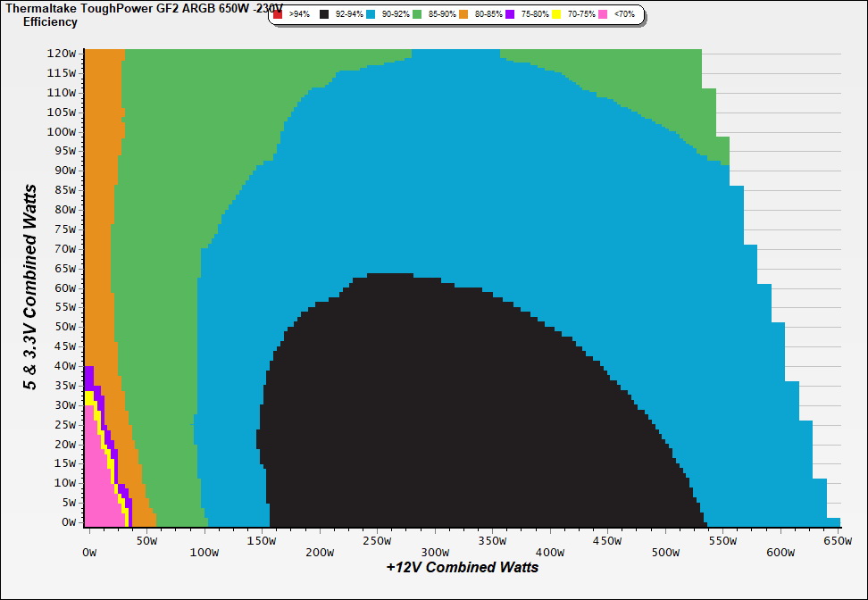
Task: Select the pink <70% legend swatch
Action: 604,15
